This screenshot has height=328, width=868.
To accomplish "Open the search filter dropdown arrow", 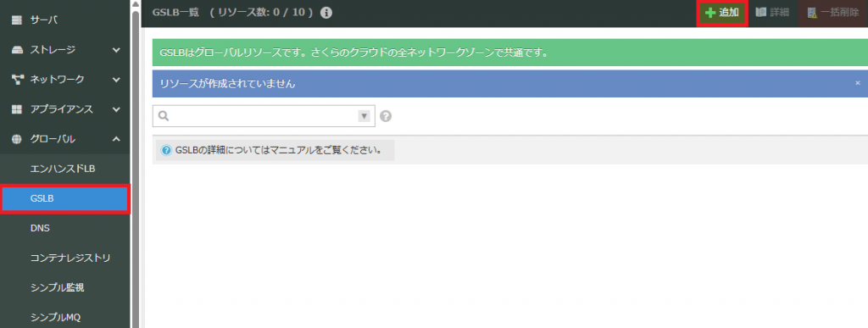I will (364, 116).
